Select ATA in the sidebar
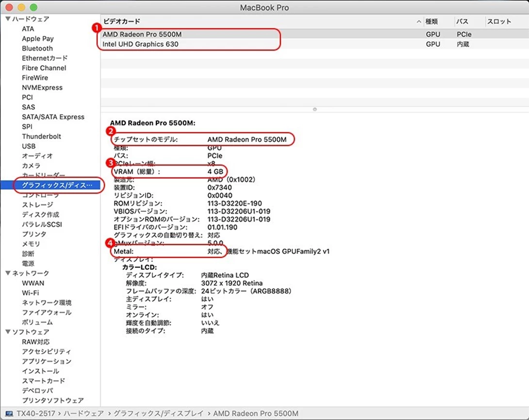529x420 pixels. [28, 29]
